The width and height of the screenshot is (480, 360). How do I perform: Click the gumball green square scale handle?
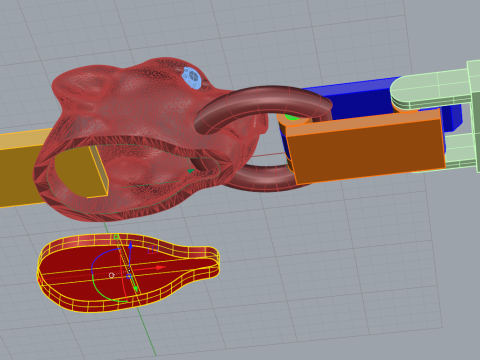point(116,237)
